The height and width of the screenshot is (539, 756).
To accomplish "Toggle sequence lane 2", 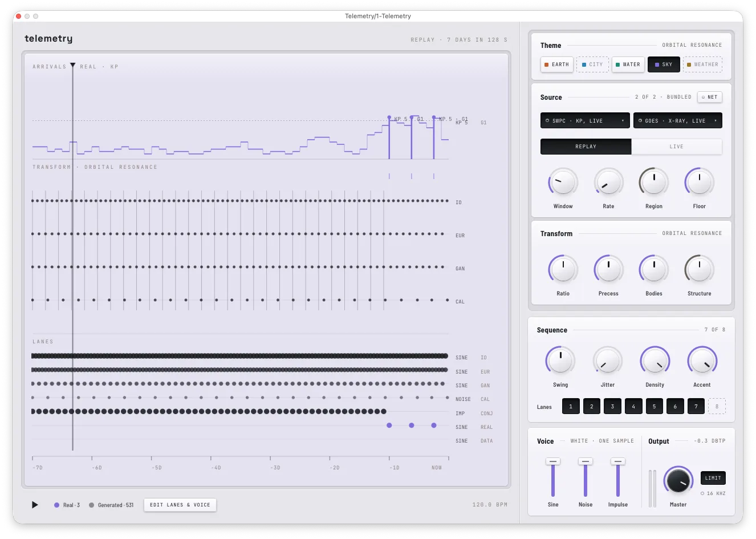I will pos(592,406).
